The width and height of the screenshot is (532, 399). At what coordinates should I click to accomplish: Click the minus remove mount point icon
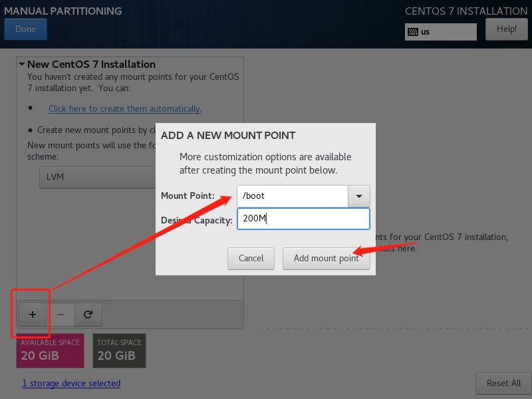click(61, 315)
